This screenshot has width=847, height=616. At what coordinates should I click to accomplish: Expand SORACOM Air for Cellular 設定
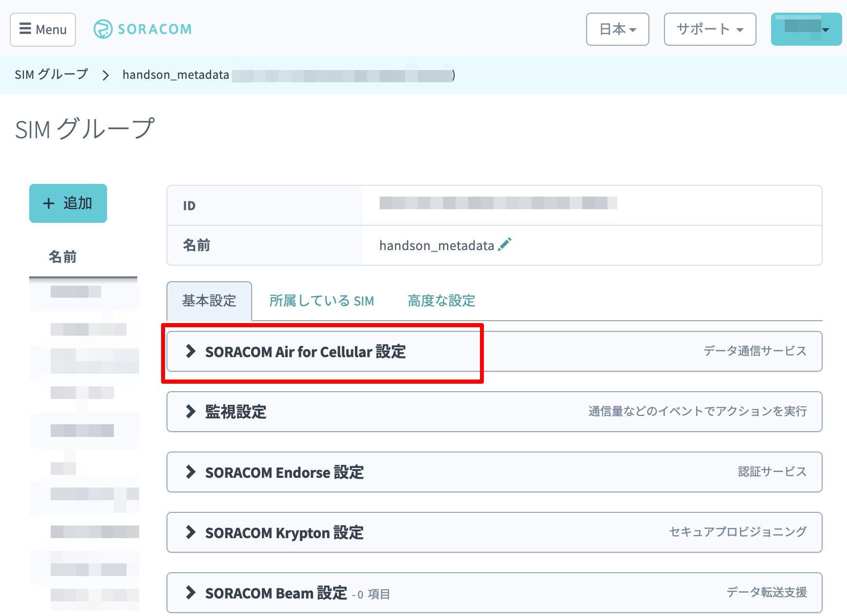pyautogui.click(x=494, y=351)
